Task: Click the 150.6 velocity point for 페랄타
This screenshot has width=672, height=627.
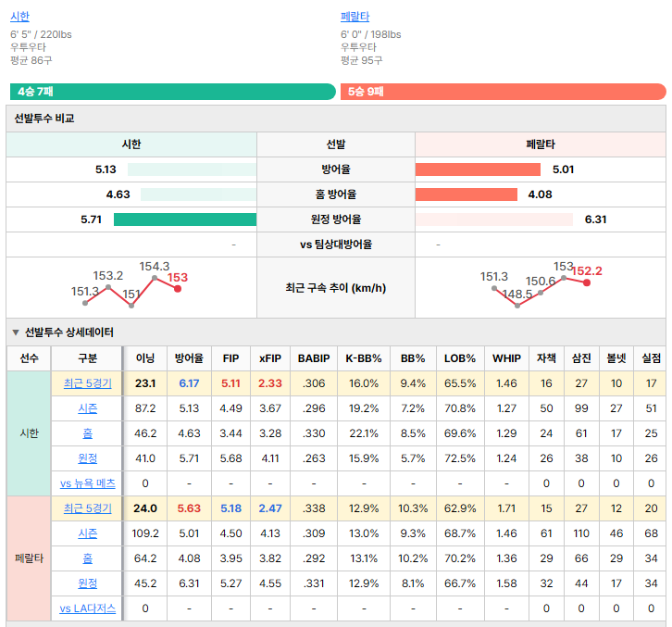Action: (x=541, y=293)
